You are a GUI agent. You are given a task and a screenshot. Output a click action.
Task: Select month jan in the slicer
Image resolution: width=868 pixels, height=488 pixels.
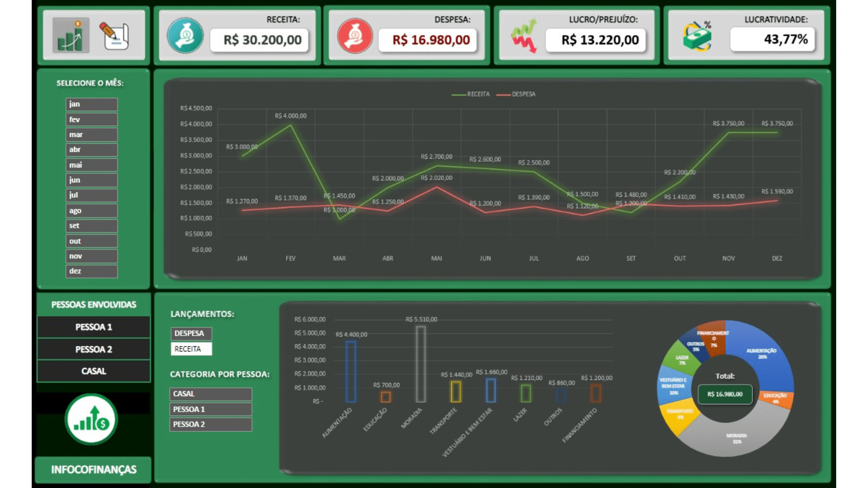pyautogui.click(x=92, y=104)
